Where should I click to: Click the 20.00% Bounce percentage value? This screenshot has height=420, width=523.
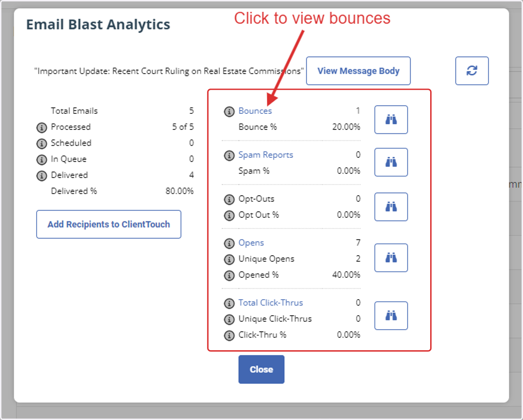346,127
